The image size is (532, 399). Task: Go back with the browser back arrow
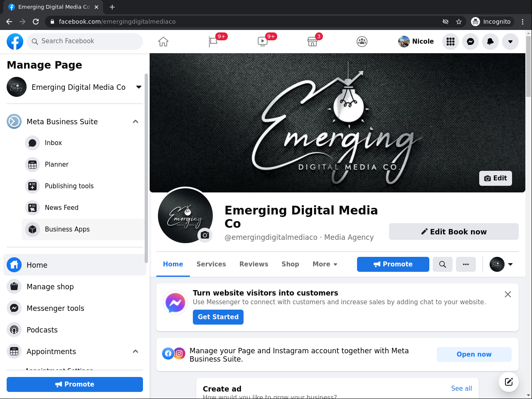tap(9, 22)
